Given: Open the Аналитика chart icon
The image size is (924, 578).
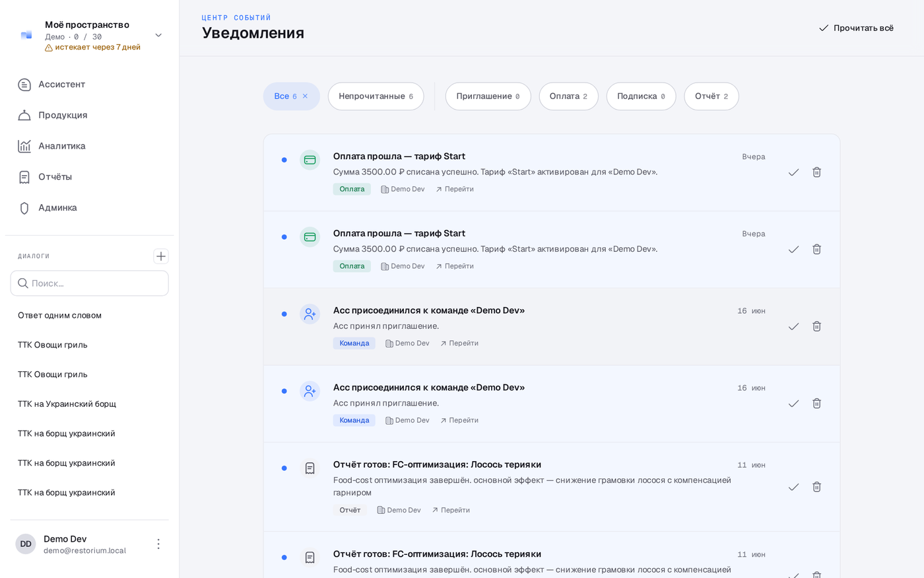Looking at the screenshot, I should (x=24, y=146).
